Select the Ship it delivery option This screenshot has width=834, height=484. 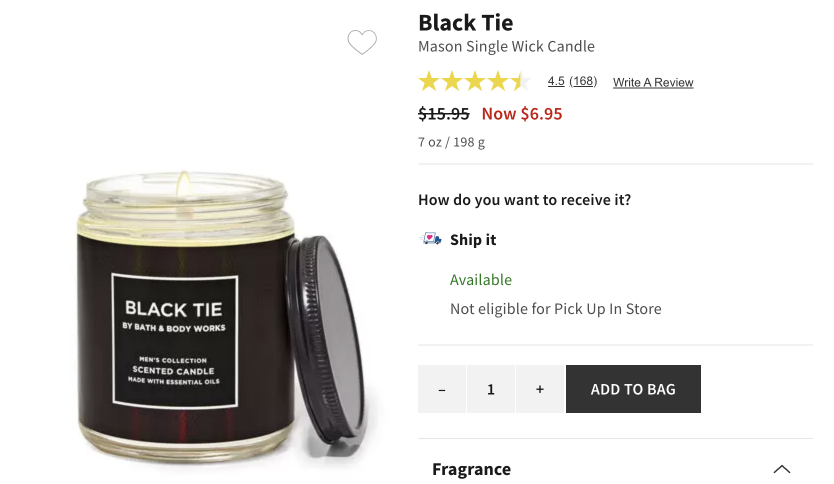click(473, 240)
